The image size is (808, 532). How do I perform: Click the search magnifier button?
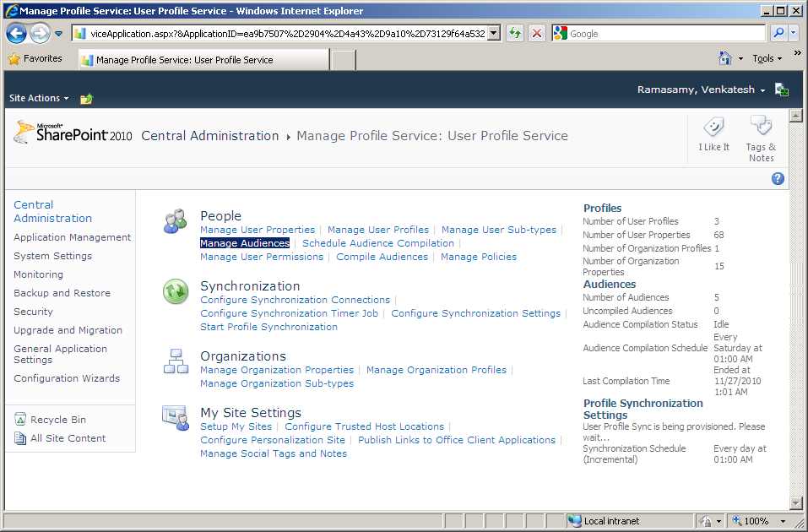(778, 34)
